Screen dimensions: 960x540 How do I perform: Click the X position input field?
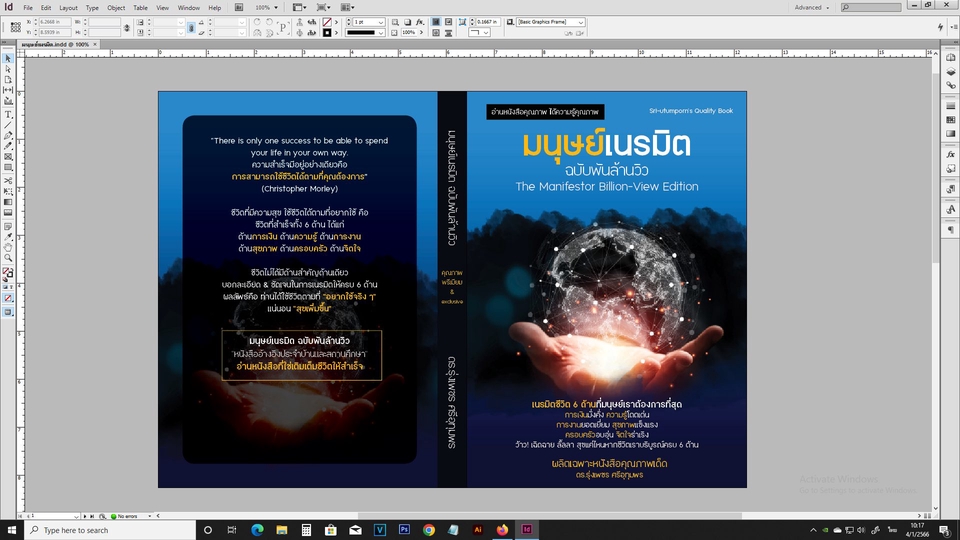[x=53, y=21]
